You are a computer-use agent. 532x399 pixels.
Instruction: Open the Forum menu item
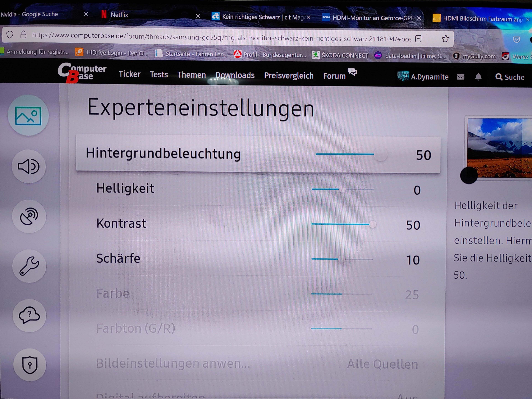pyautogui.click(x=334, y=76)
